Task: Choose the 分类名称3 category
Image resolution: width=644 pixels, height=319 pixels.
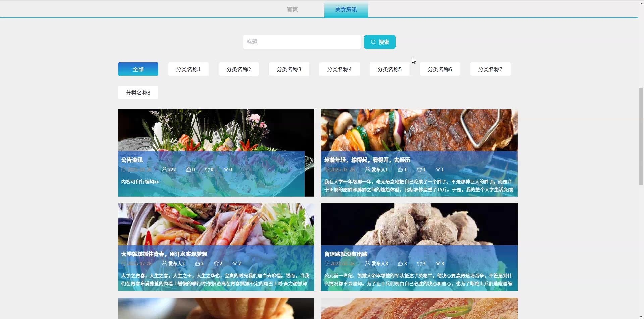Action: 289,69
